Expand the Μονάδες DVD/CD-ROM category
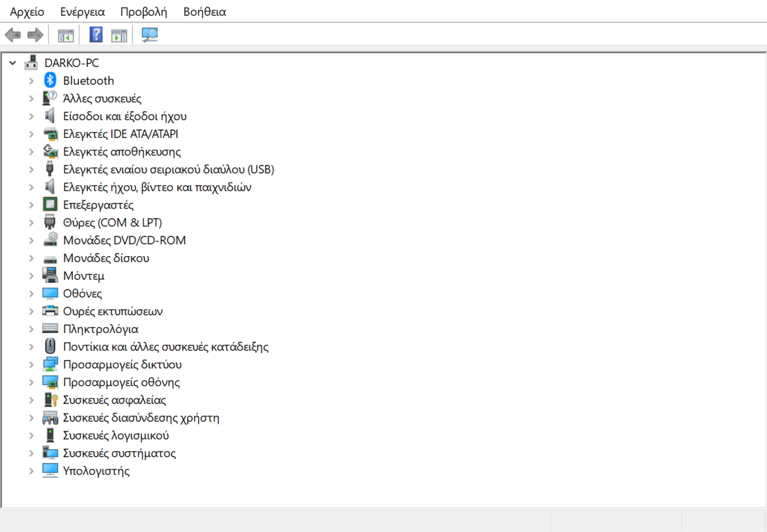The image size is (767, 532). click(32, 240)
